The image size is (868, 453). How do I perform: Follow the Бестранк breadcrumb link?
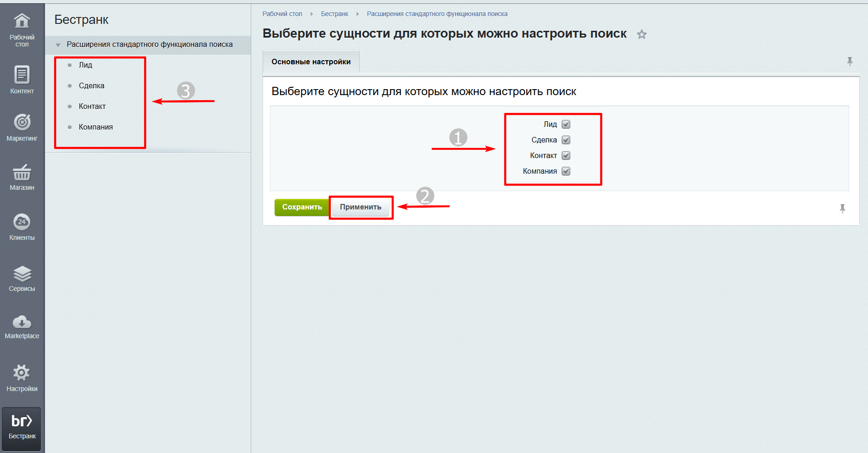pos(334,14)
